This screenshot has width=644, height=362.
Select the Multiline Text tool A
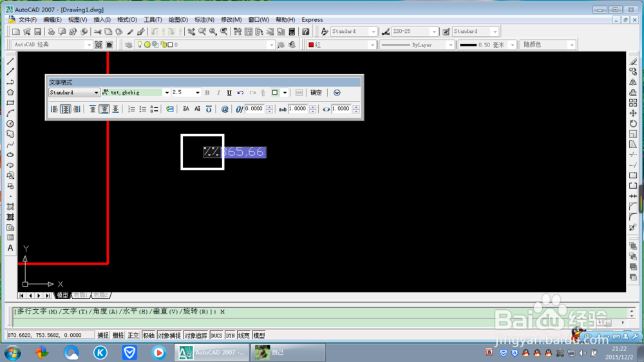[x=10, y=248]
